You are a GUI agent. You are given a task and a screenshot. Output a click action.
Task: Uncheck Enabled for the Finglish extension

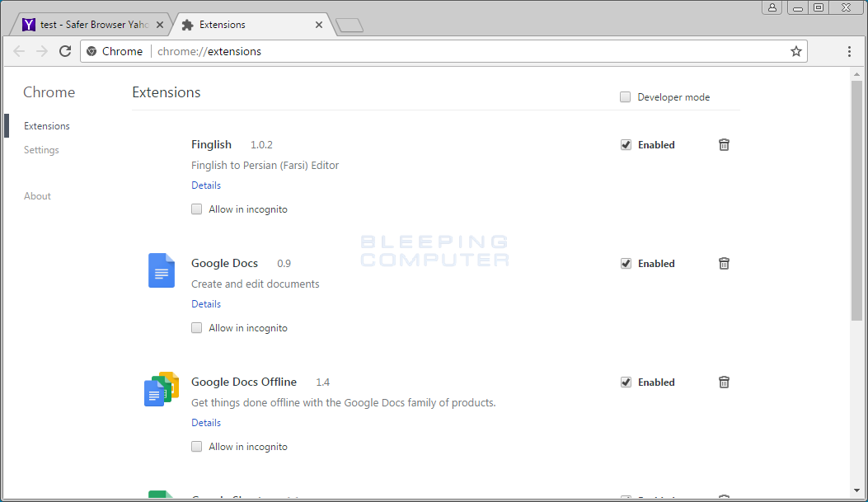pos(626,144)
